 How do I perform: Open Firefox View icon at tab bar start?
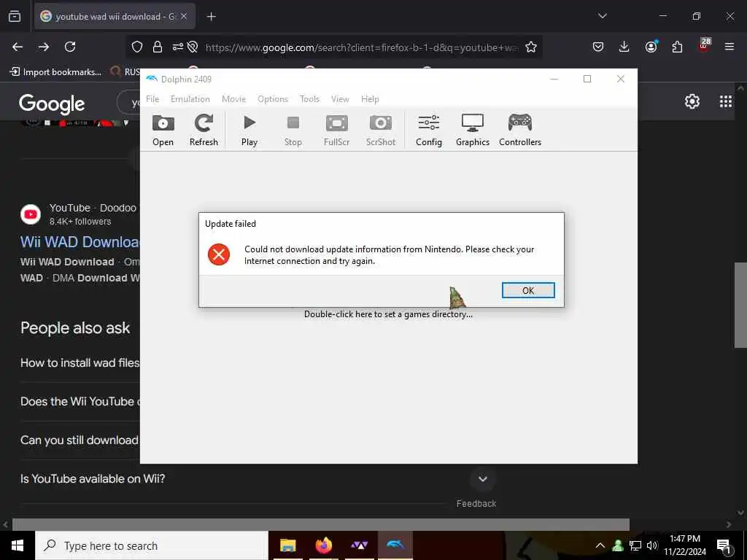click(x=15, y=16)
